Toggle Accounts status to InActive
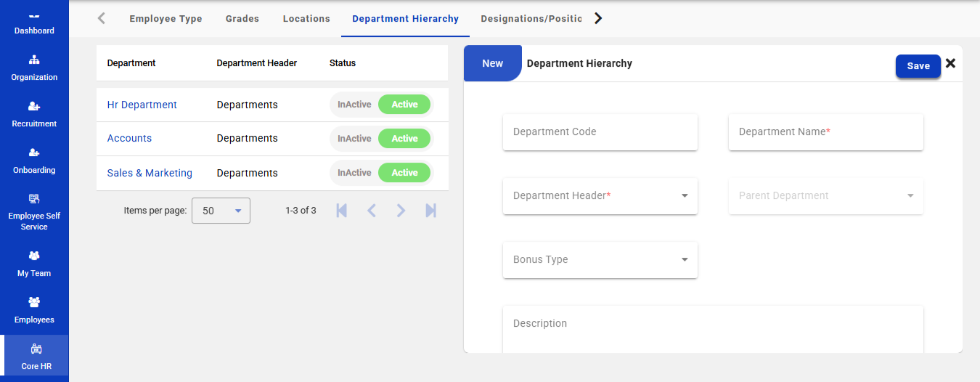This screenshot has height=382, width=980. pos(354,139)
